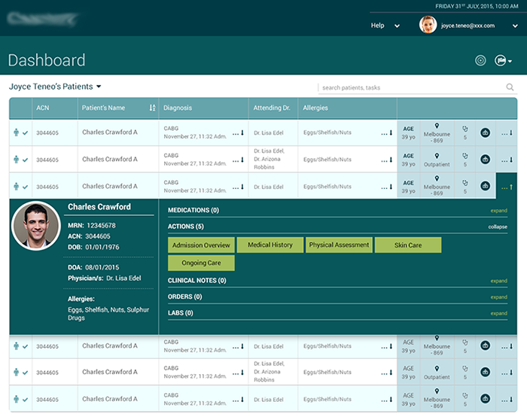The height and width of the screenshot is (420, 527).
Task: Open the Help menu
Action: (x=385, y=26)
